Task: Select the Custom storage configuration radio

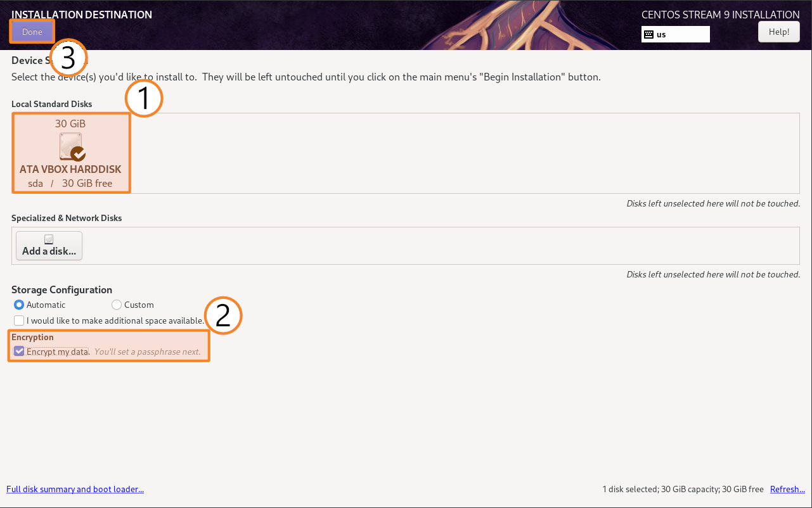Action: pyautogui.click(x=117, y=305)
